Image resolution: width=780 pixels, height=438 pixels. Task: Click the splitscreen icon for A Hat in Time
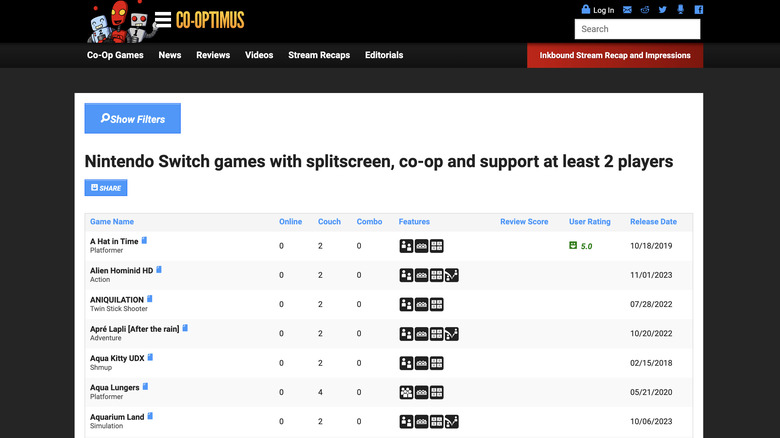(436, 246)
